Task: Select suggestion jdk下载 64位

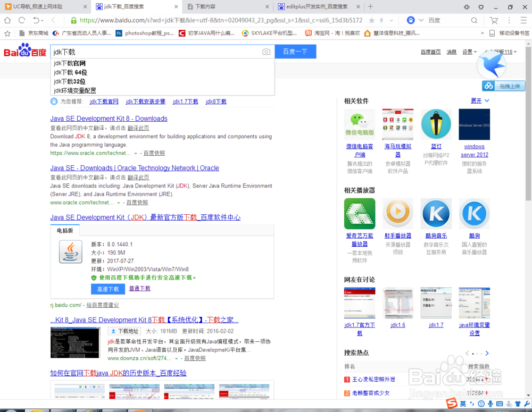Action: coord(162,73)
